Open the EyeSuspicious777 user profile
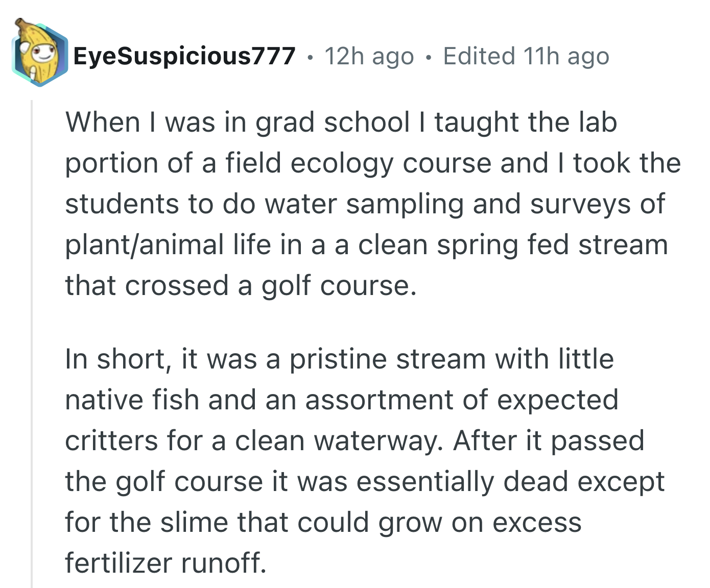This screenshot has width=710, height=588. coord(184,56)
